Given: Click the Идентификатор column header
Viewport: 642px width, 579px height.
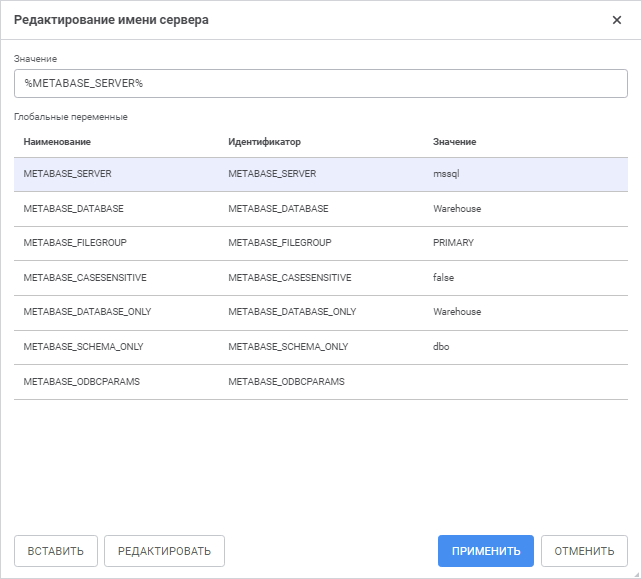Looking at the screenshot, I should [x=264, y=142].
